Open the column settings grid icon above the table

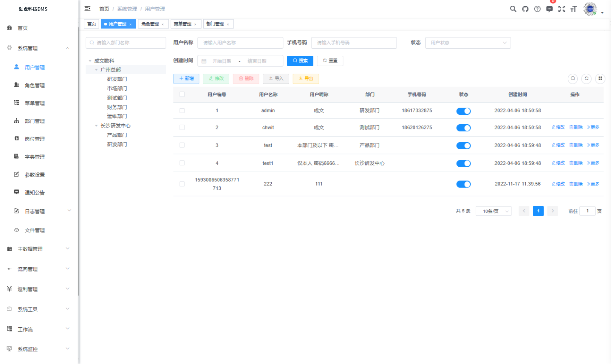[x=601, y=79]
